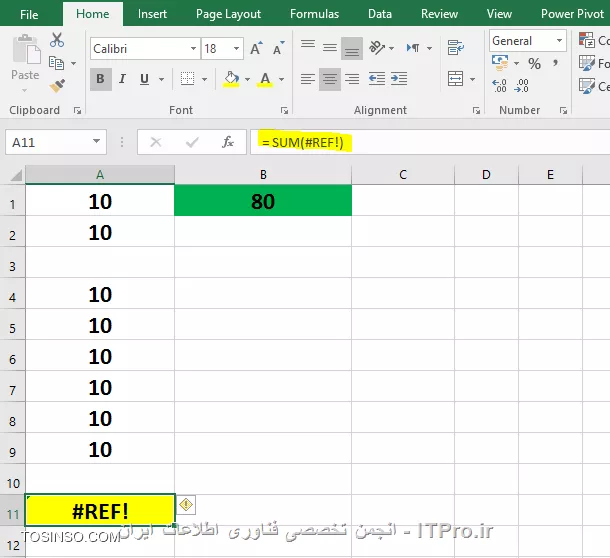Image resolution: width=610 pixels, height=558 pixels.
Task: Click Decrease Indent icon
Action: tap(377, 79)
